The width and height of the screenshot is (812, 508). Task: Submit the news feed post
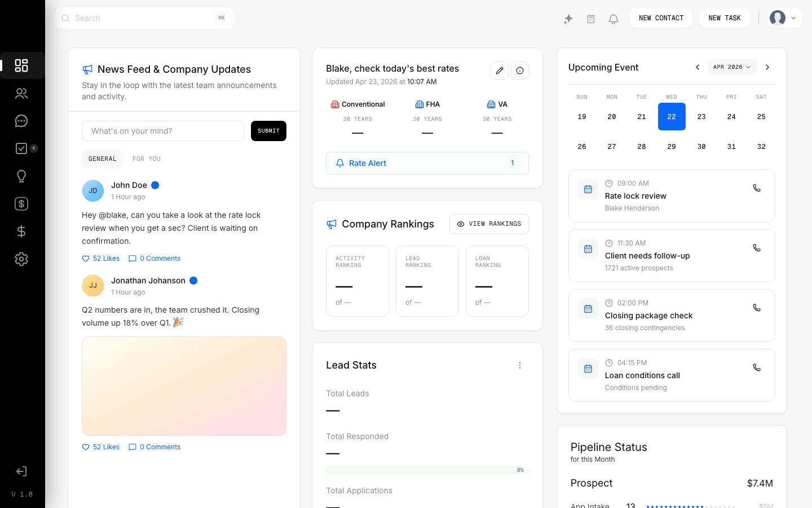268,131
